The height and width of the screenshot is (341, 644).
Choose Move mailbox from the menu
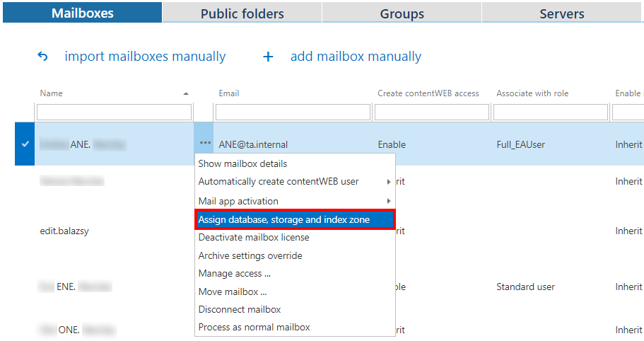[x=233, y=291]
